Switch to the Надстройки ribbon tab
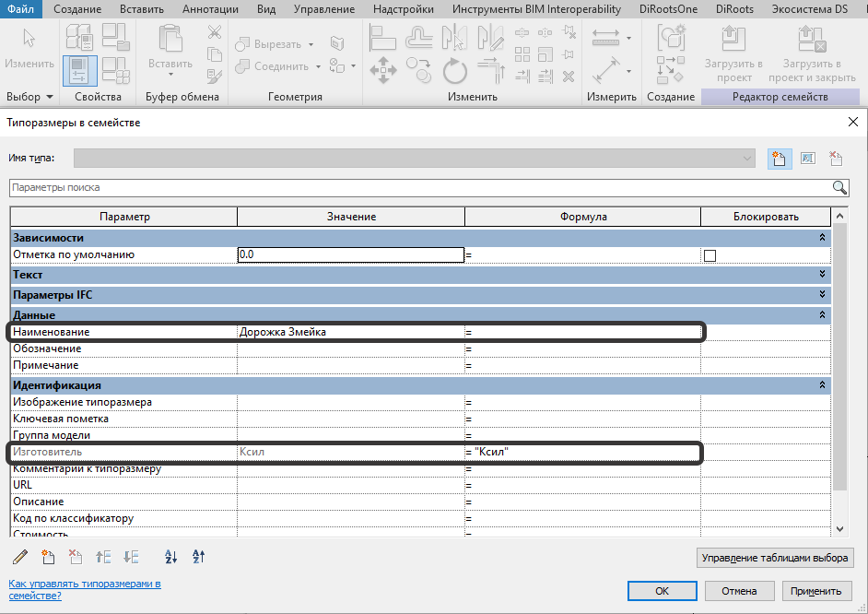The image size is (868, 614). coord(404,9)
